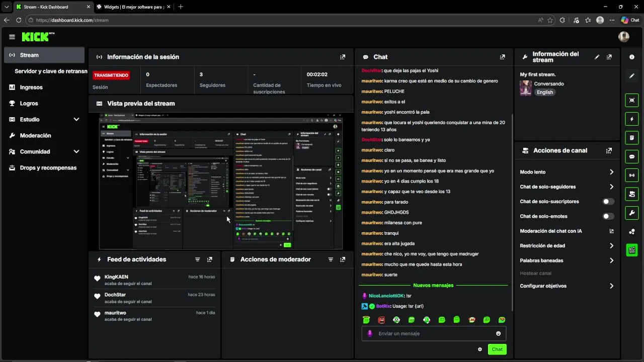Toggle the stream preview widget in right sidebar
The width and height of the screenshot is (644, 362).
632,100
